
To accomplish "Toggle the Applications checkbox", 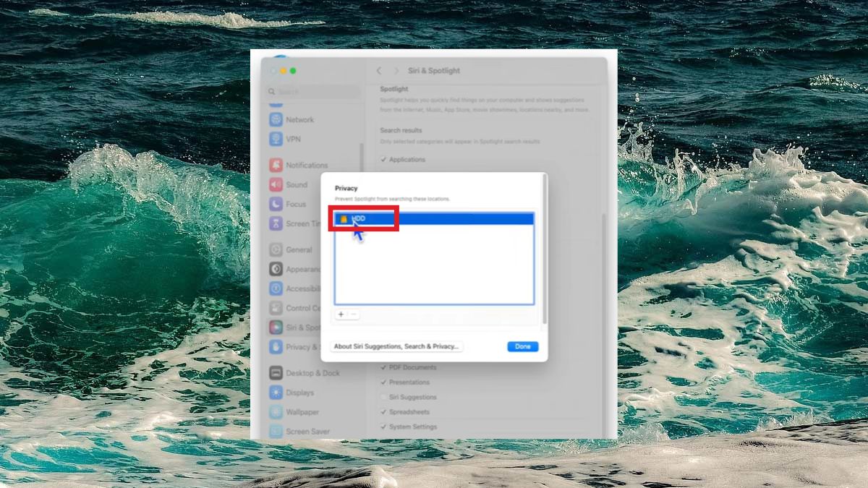I will [x=383, y=159].
